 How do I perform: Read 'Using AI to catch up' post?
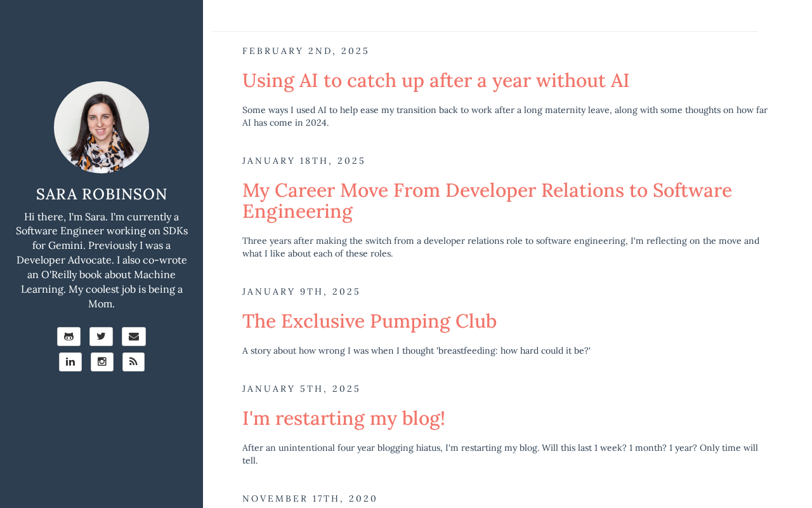[x=436, y=81]
